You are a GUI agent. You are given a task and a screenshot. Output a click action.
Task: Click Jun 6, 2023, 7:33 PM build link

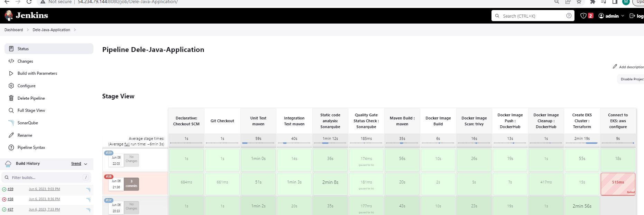44,209
